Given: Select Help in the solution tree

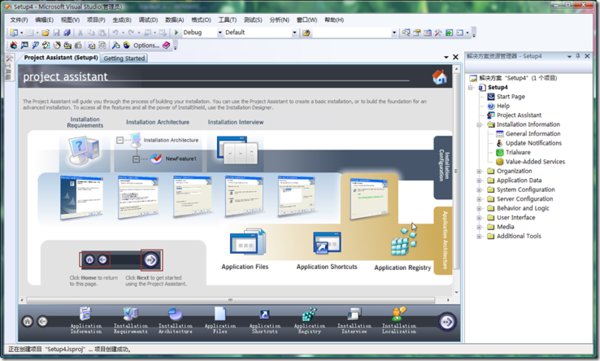Looking at the screenshot, I should [503, 106].
